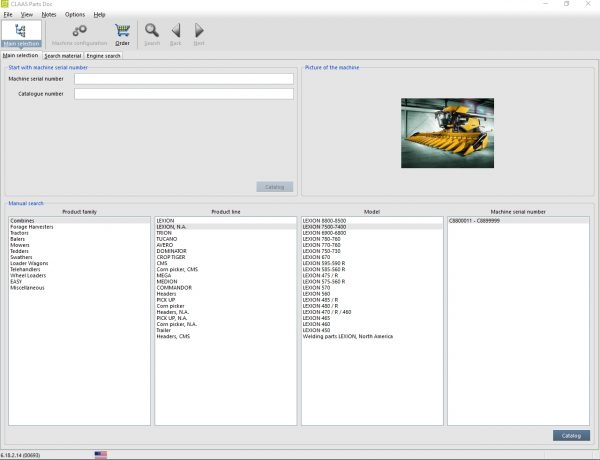The width and height of the screenshot is (600, 460).
Task: Select Headers, CMS in Product line
Action: [x=226, y=336]
